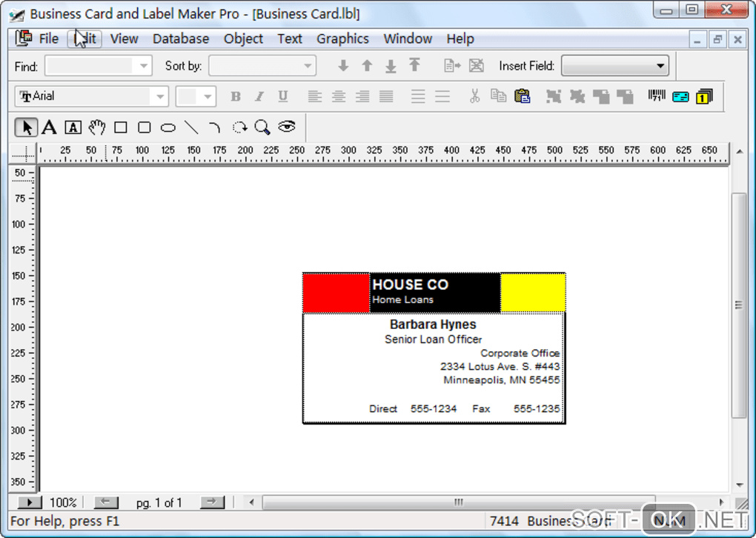The height and width of the screenshot is (538, 756).
Task: Select the arrow pointer tool
Action: [26, 127]
